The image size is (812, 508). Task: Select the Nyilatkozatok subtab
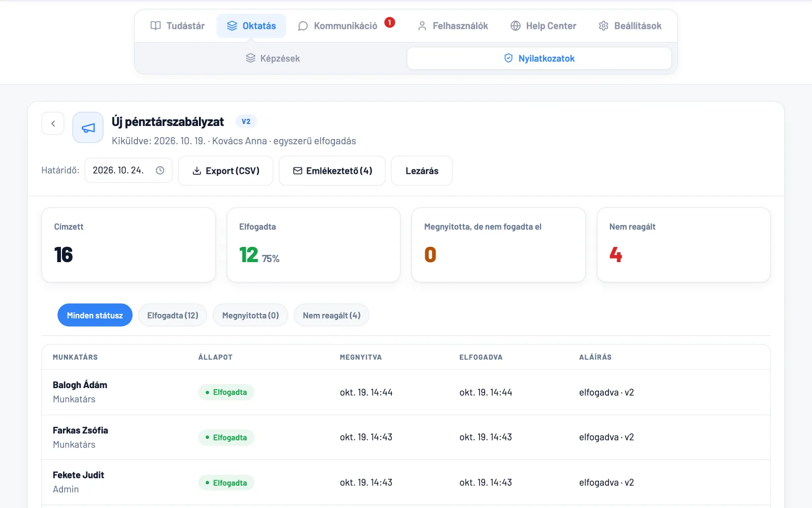tap(539, 58)
